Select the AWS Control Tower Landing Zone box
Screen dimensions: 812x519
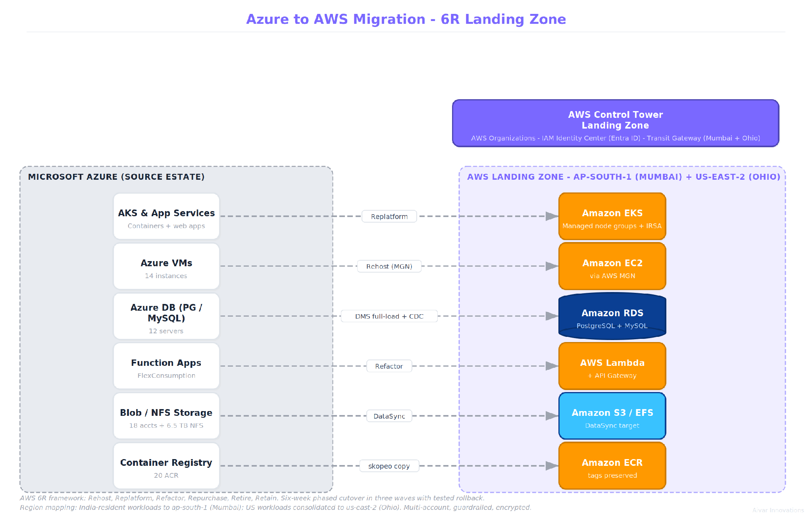click(x=616, y=123)
